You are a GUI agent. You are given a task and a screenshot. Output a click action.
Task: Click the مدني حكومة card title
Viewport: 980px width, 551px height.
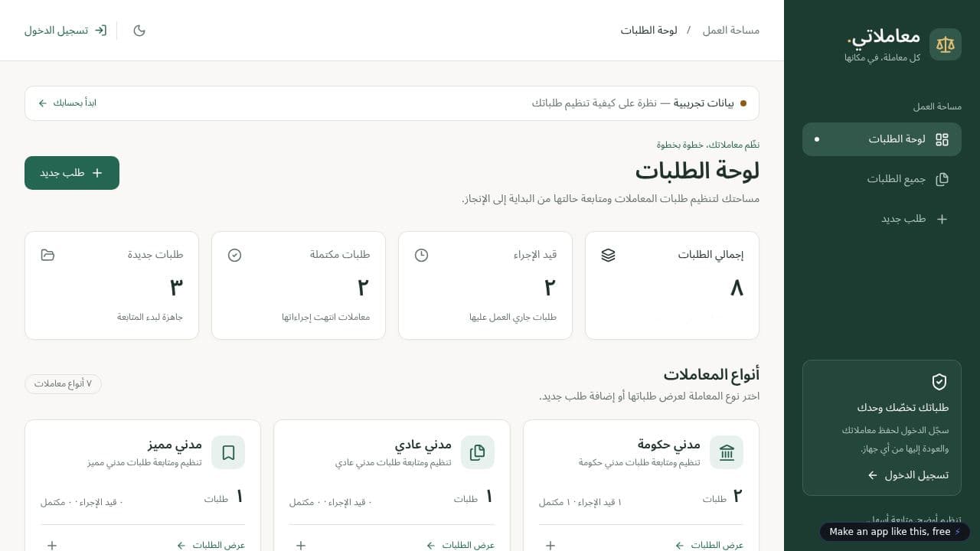click(x=669, y=445)
